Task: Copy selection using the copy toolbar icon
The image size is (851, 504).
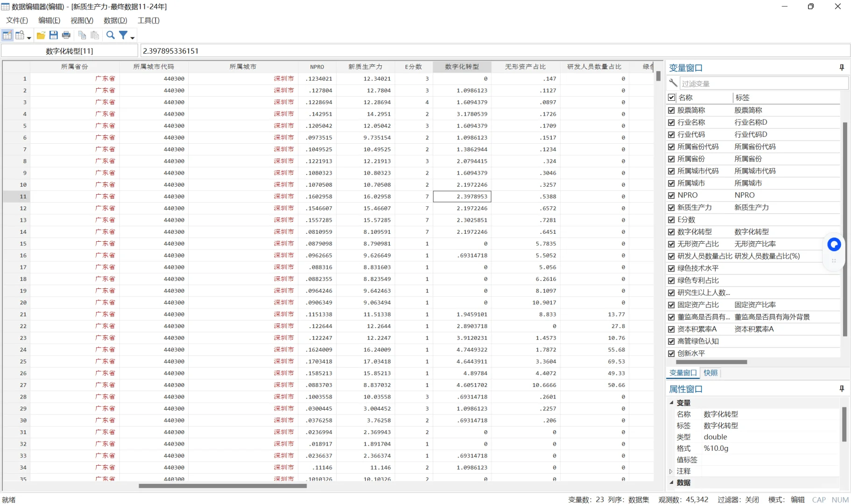Action: [x=82, y=35]
